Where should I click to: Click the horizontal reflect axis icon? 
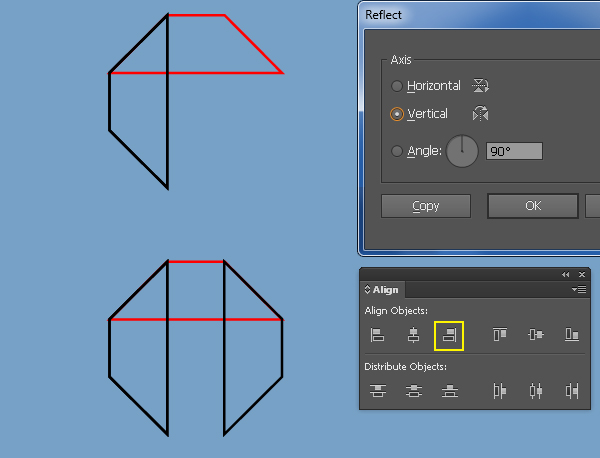click(x=481, y=85)
